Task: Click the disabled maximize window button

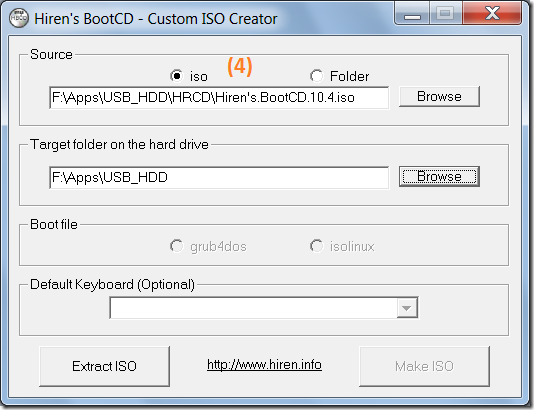Action: tap(446, 14)
